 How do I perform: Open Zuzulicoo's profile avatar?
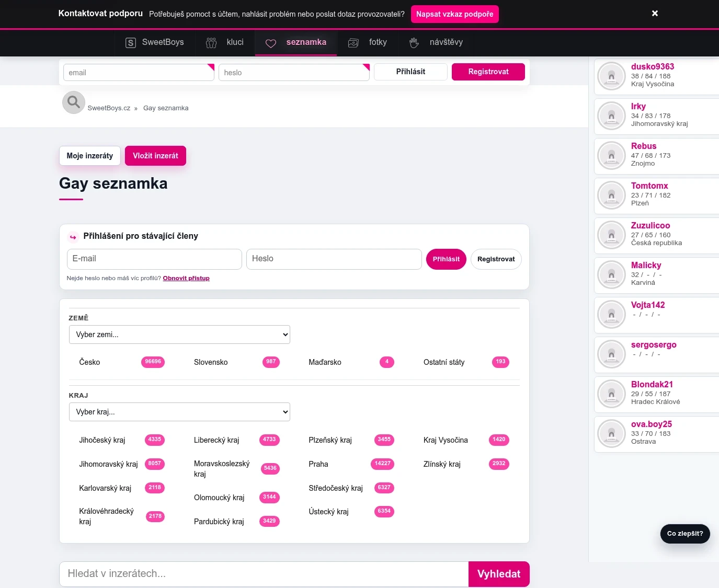612,235
